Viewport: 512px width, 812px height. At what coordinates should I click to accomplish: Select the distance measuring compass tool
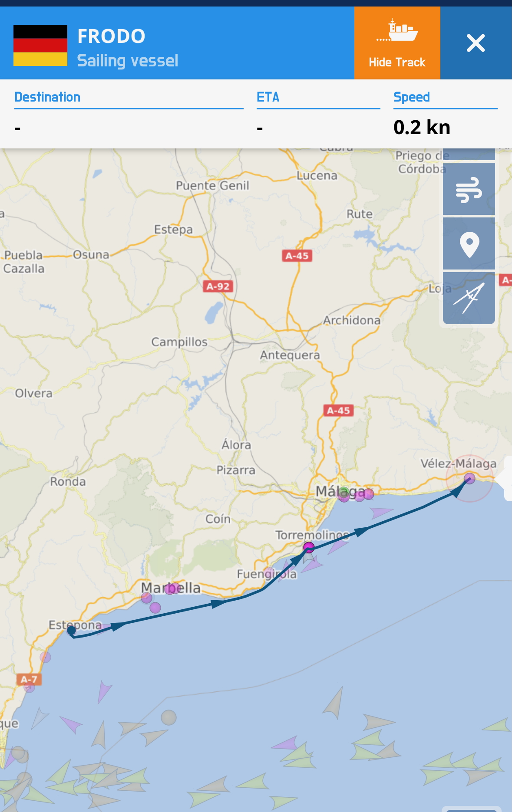pos(469,298)
